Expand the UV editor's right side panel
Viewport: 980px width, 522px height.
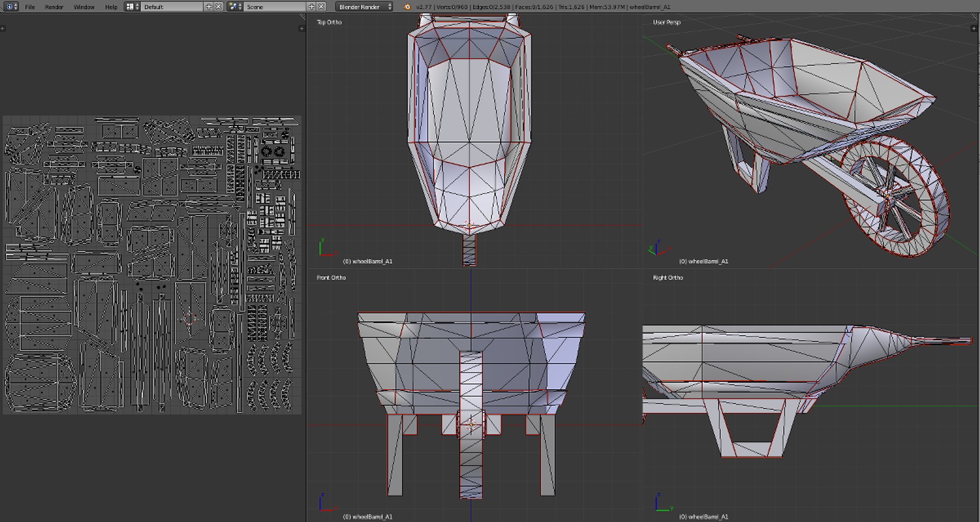[x=301, y=29]
